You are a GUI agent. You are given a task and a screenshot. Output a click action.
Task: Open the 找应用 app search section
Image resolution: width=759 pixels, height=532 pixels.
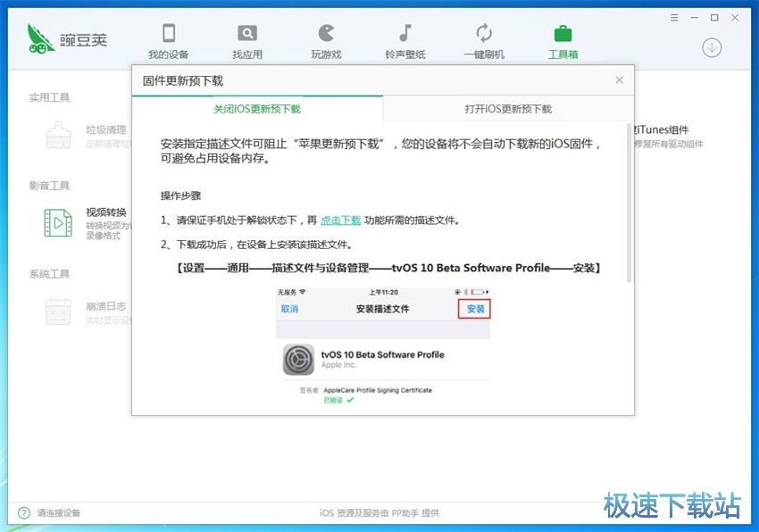pos(247,42)
